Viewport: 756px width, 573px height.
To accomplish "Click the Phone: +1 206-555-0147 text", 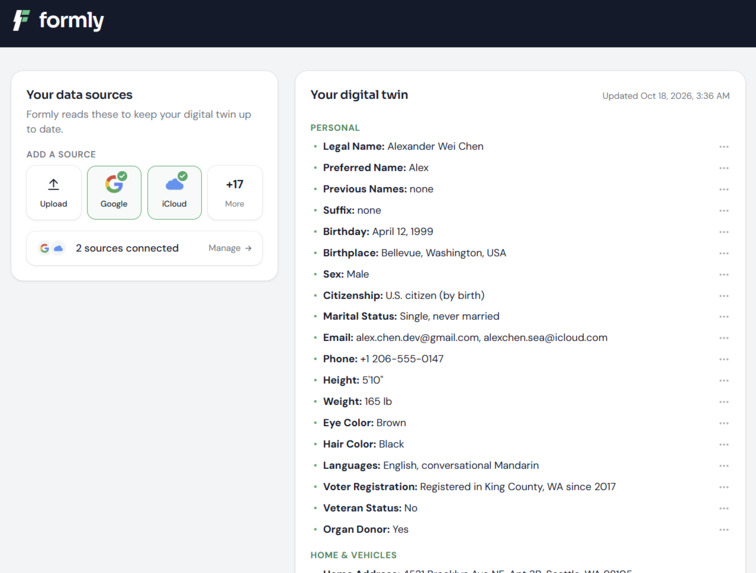I will pos(383,359).
